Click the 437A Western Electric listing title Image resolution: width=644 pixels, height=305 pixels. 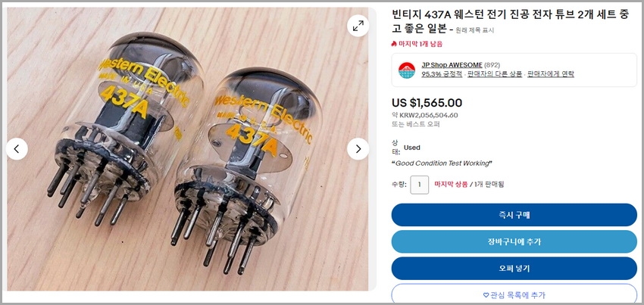tap(511, 22)
